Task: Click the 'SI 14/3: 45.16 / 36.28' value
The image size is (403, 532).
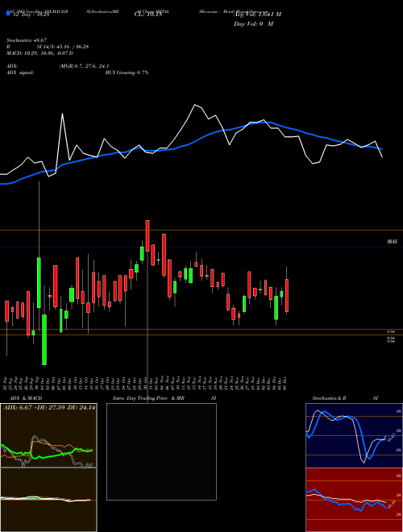Action: click(63, 47)
